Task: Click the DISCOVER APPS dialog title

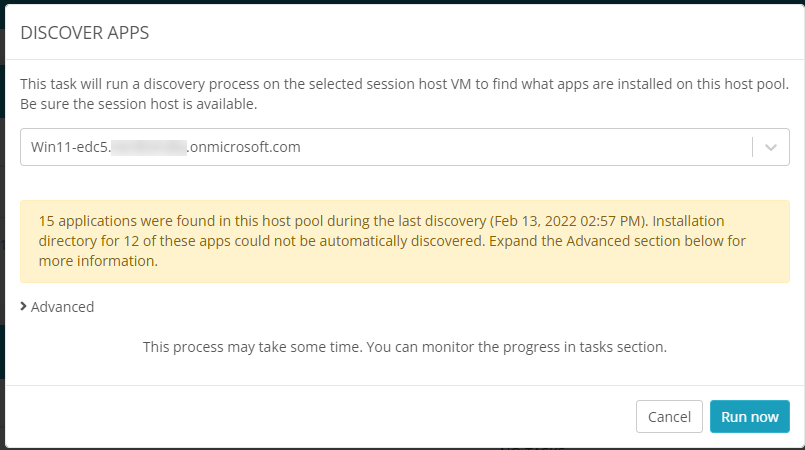Action: (x=85, y=32)
